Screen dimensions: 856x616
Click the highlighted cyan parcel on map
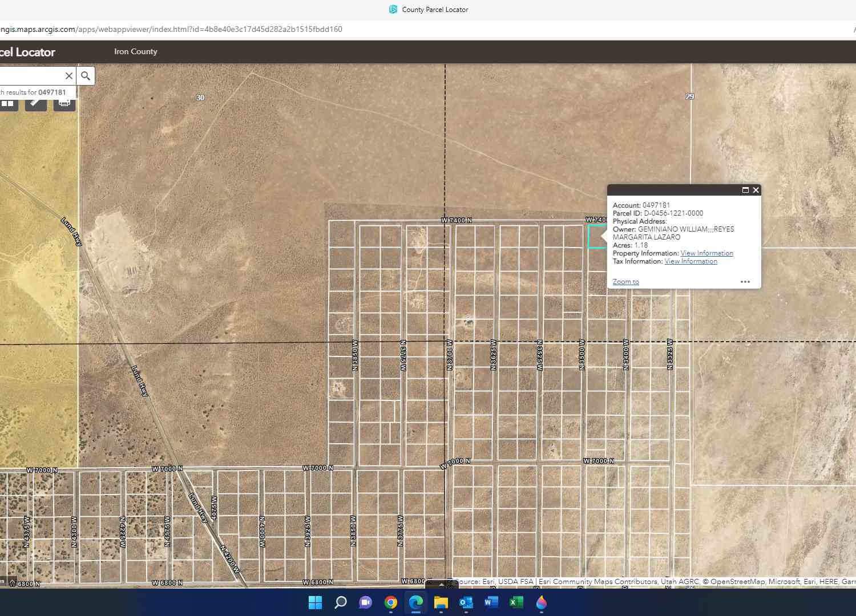point(597,236)
